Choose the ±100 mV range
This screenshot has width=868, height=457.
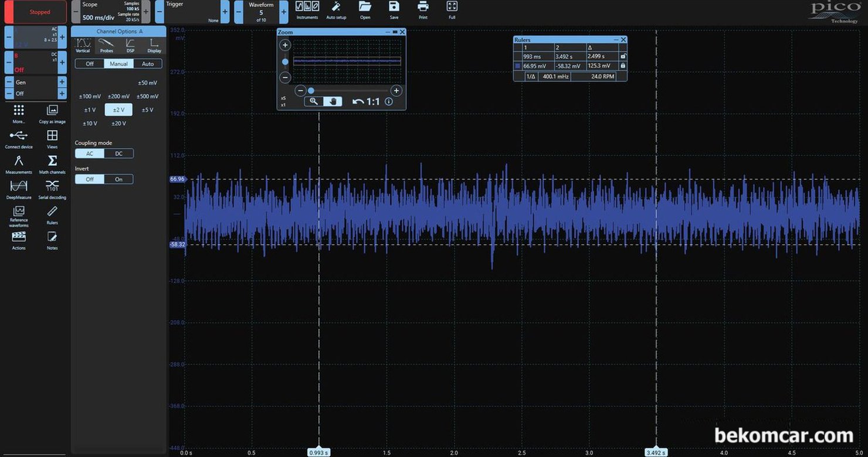click(x=90, y=96)
